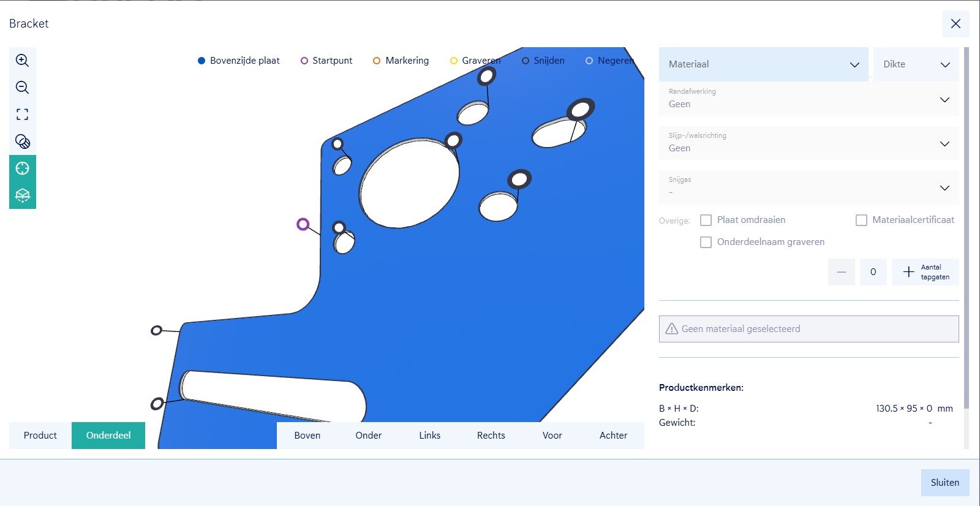The height and width of the screenshot is (506, 980).
Task: Select the Bovenzijde plaat blue legend dot
Action: click(x=202, y=61)
